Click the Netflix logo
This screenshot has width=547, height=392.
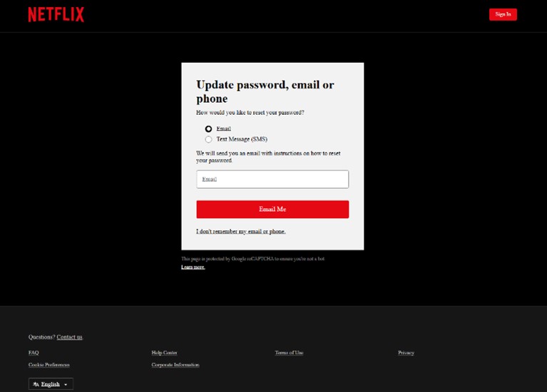[x=56, y=14]
